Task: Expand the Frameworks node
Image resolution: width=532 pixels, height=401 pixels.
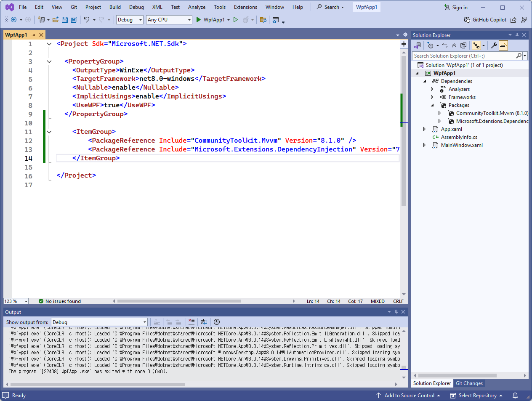Action: (432, 97)
